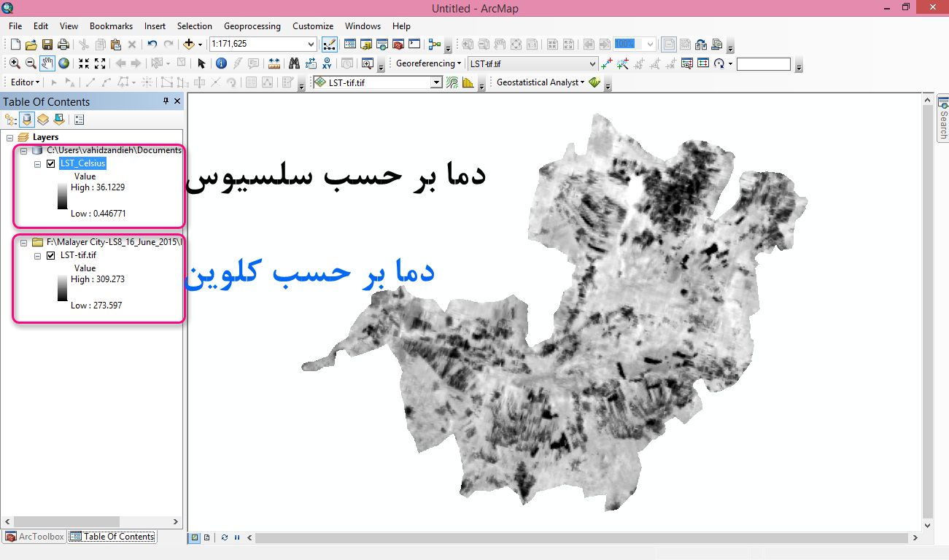
Task: Click the Create Contours icon
Action: (452, 82)
